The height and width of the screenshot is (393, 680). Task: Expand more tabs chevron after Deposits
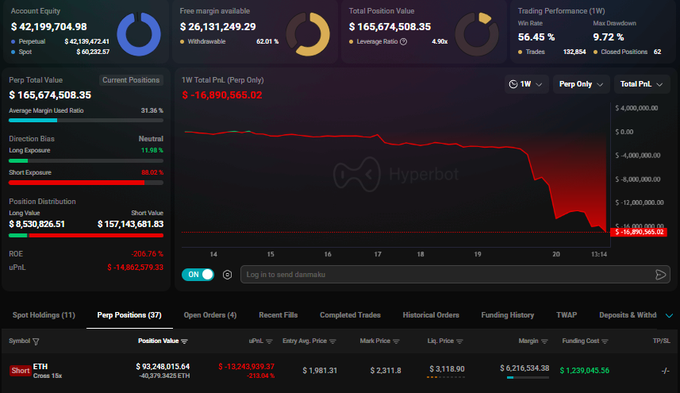pos(669,315)
